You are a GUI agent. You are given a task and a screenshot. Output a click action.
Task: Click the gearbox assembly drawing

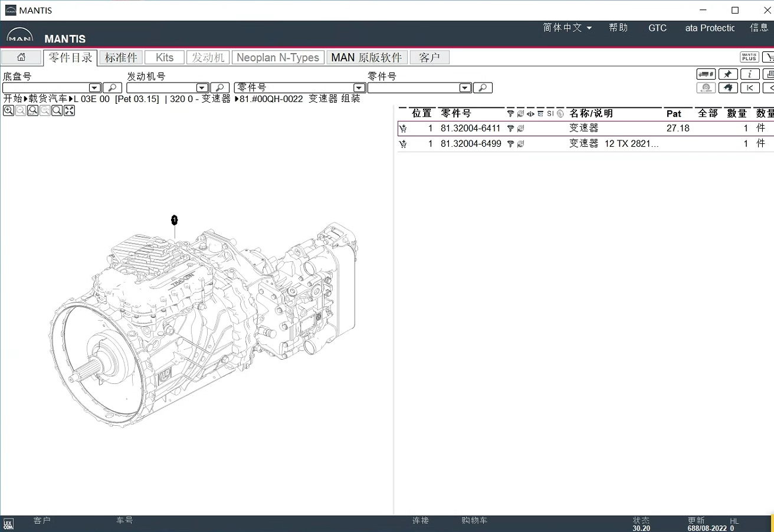click(x=203, y=324)
